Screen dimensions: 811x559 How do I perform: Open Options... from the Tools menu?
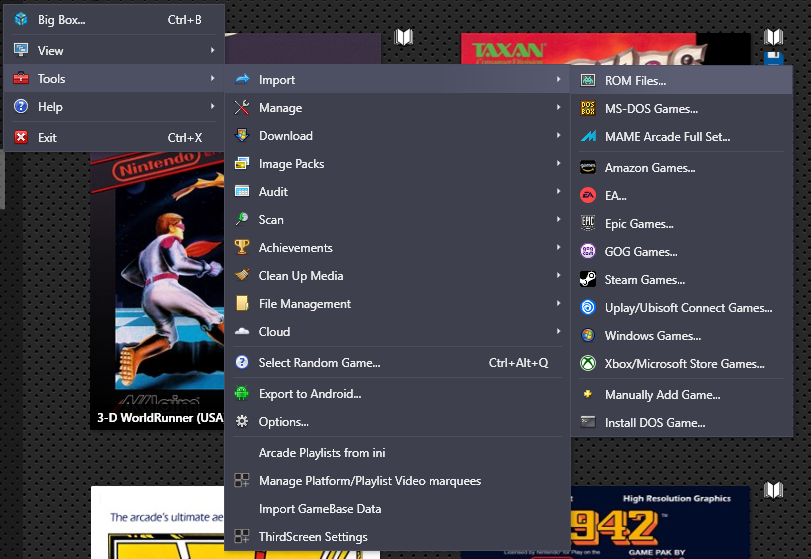397,421
